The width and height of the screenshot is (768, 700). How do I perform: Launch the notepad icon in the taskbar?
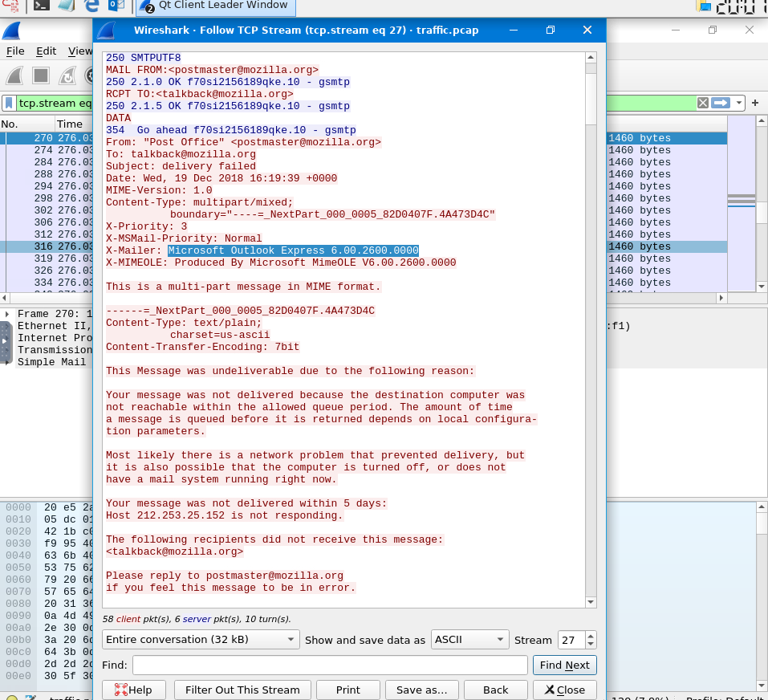click(x=67, y=6)
